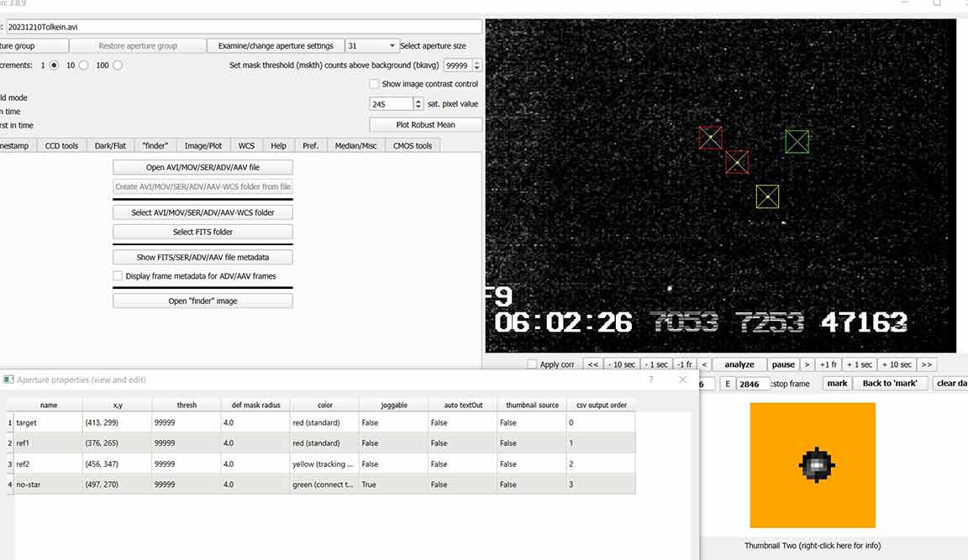Play backward with the < button
Screen dimensions: 968x560
coord(704,364)
